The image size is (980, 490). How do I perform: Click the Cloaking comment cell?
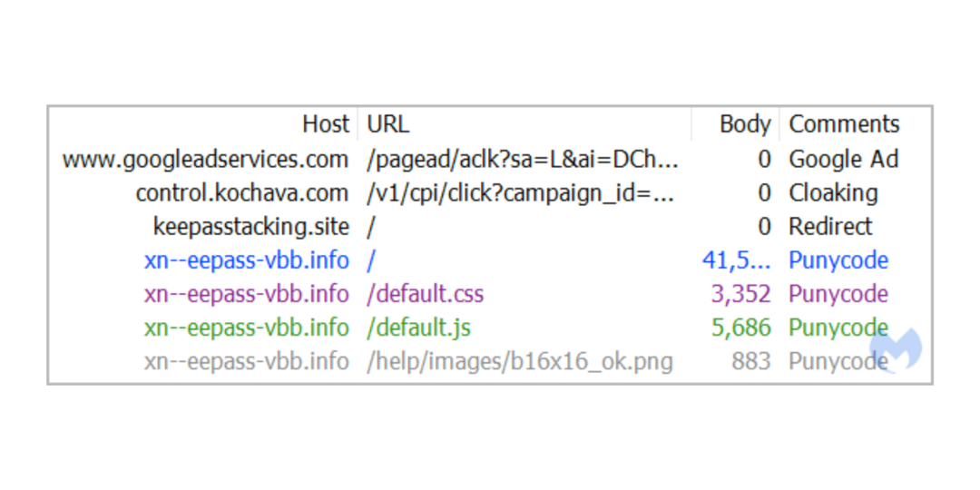(833, 193)
